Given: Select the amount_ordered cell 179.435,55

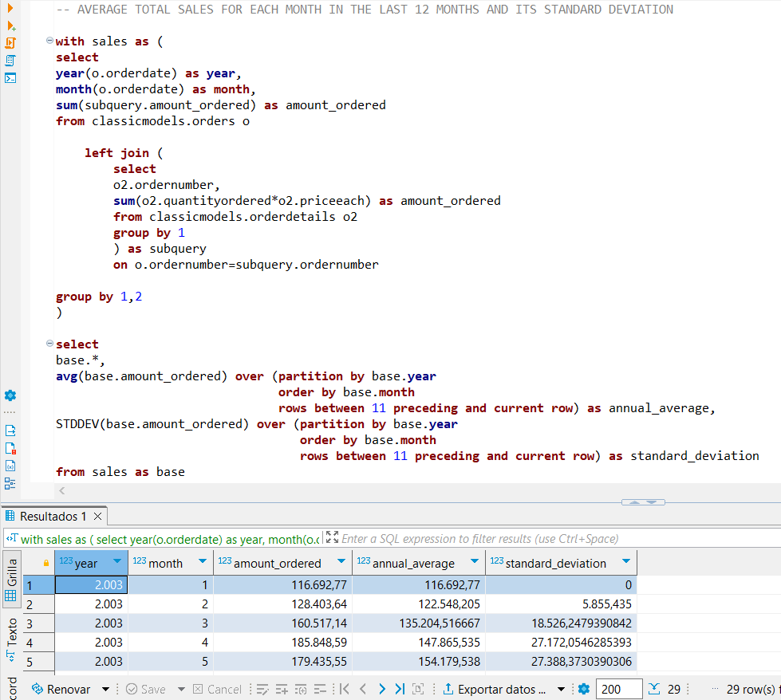Looking at the screenshot, I should [283, 662].
